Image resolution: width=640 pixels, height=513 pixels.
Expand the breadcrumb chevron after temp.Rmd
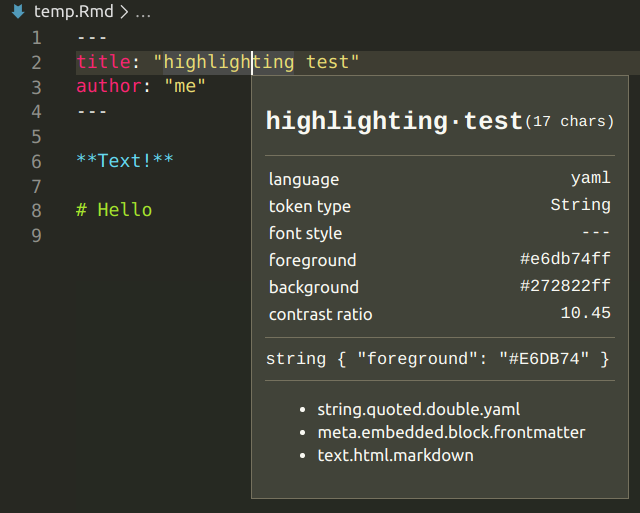(124, 12)
